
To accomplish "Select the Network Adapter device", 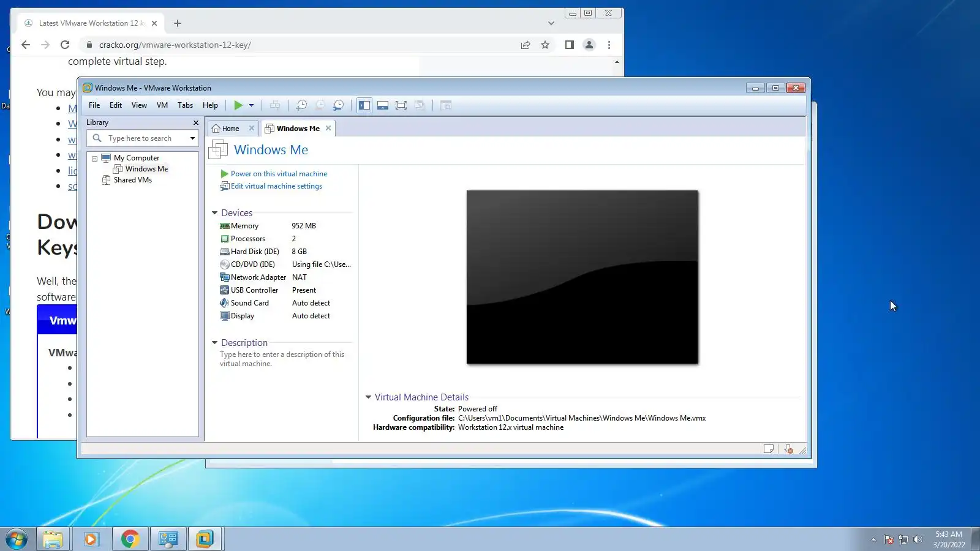I will tap(285, 277).
